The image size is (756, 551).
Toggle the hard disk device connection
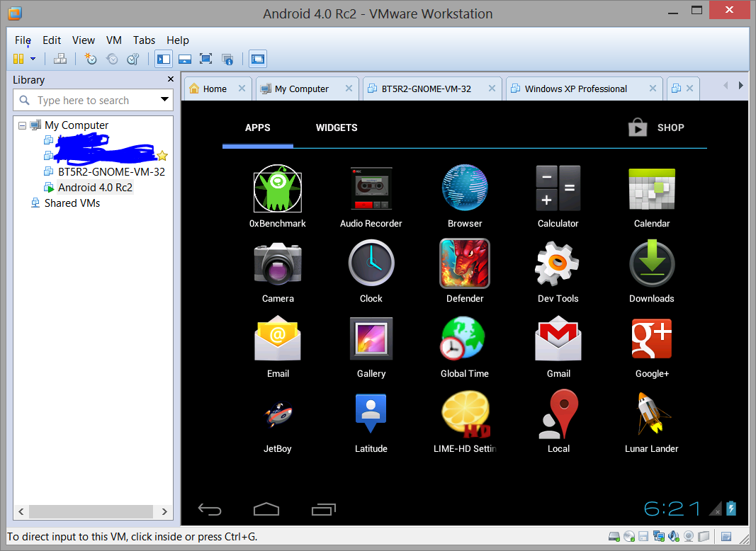point(613,536)
